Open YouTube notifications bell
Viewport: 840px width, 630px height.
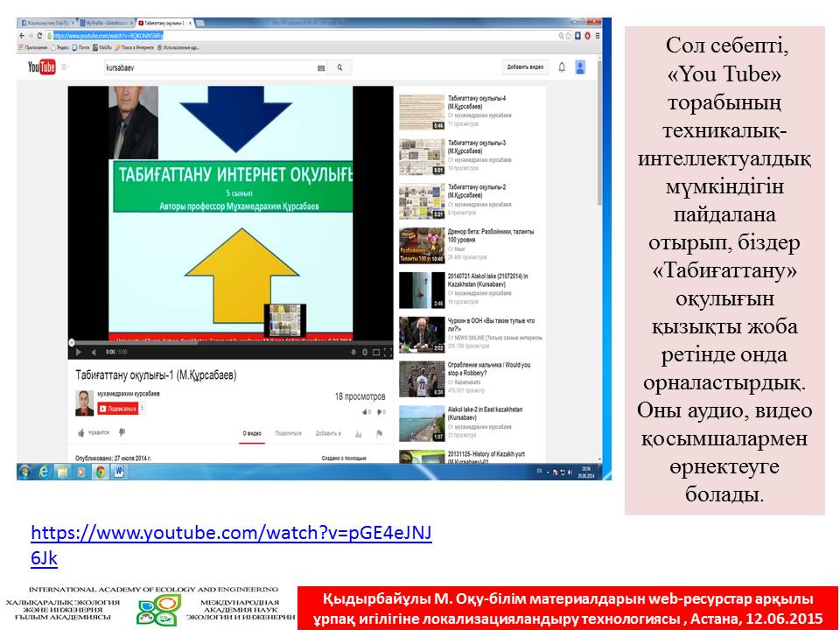pos(562,67)
